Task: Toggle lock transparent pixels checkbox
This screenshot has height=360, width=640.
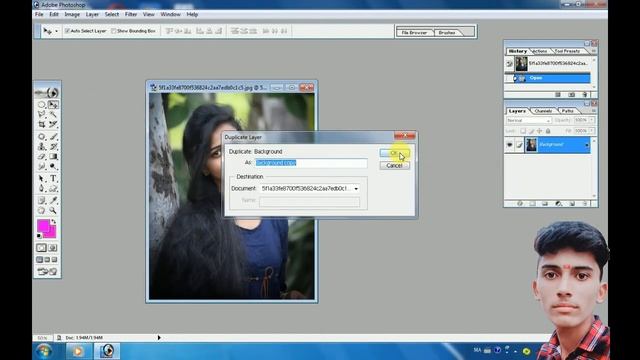Action: 523,131
